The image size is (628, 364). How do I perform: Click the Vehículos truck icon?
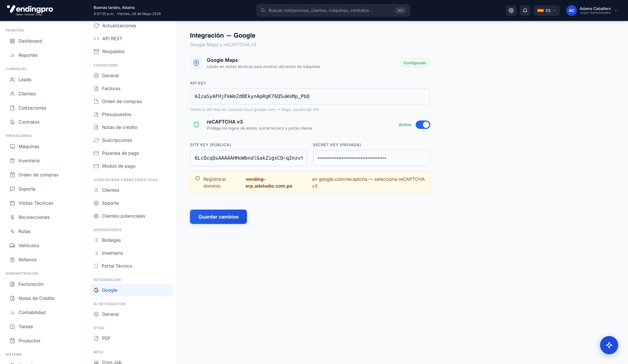click(12, 246)
